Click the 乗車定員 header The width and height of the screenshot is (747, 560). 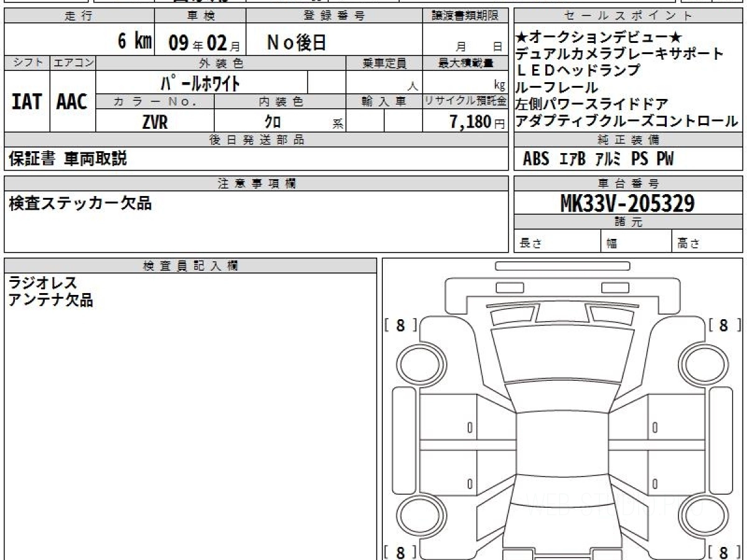(x=384, y=63)
